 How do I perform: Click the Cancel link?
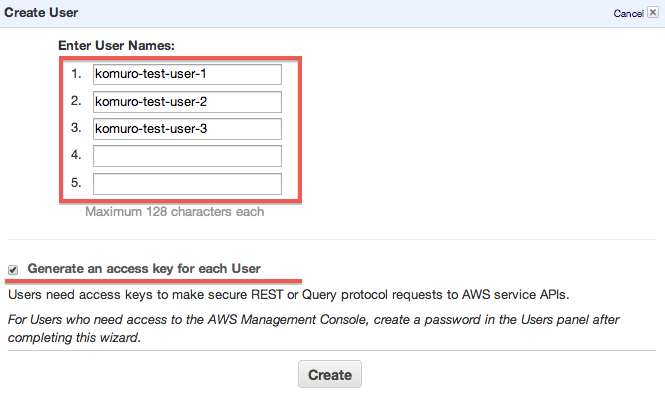(628, 14)
